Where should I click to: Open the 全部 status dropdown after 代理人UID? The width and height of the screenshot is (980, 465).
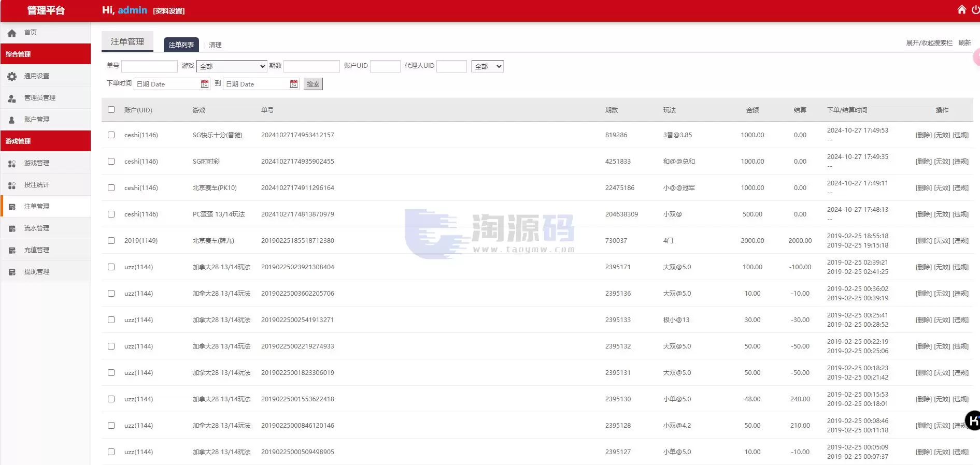click(x=487, y=66)
